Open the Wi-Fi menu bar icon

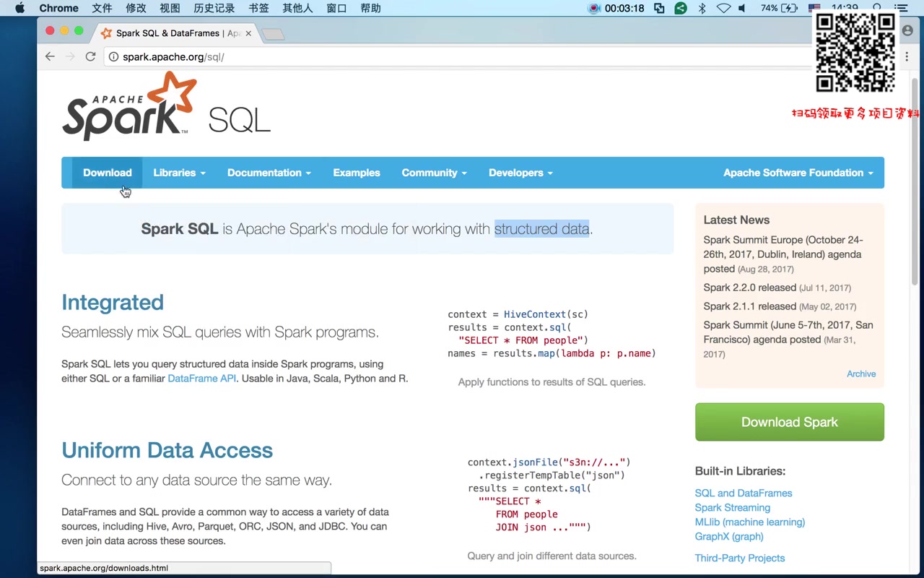[723, 8]
